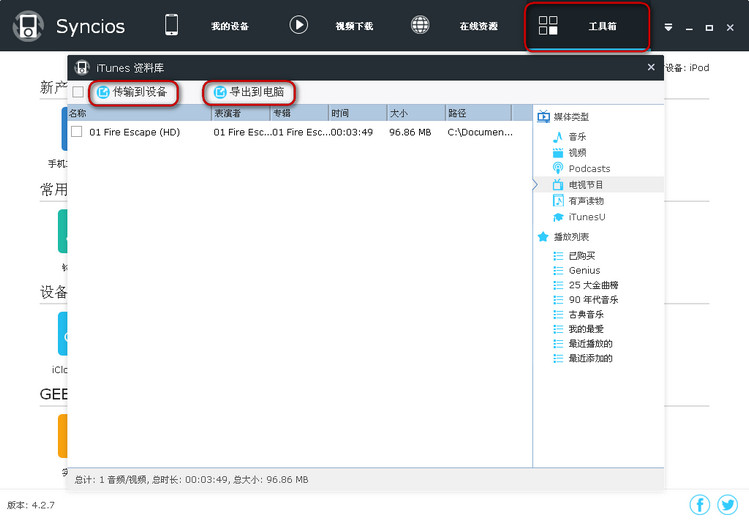Select 有声读物 media type
The height and width of the screenshot is (521, 749).
pyautogui.click(x=586, y=201)
